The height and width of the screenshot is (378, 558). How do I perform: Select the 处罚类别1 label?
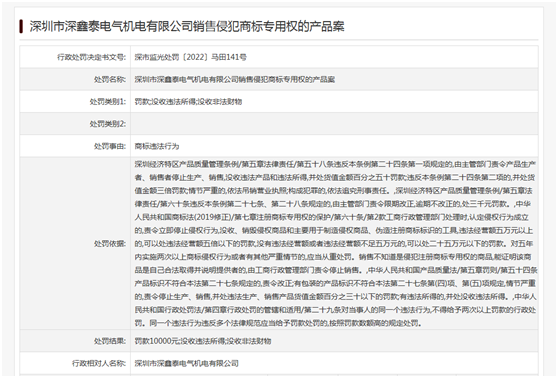(x=107, y=102)
